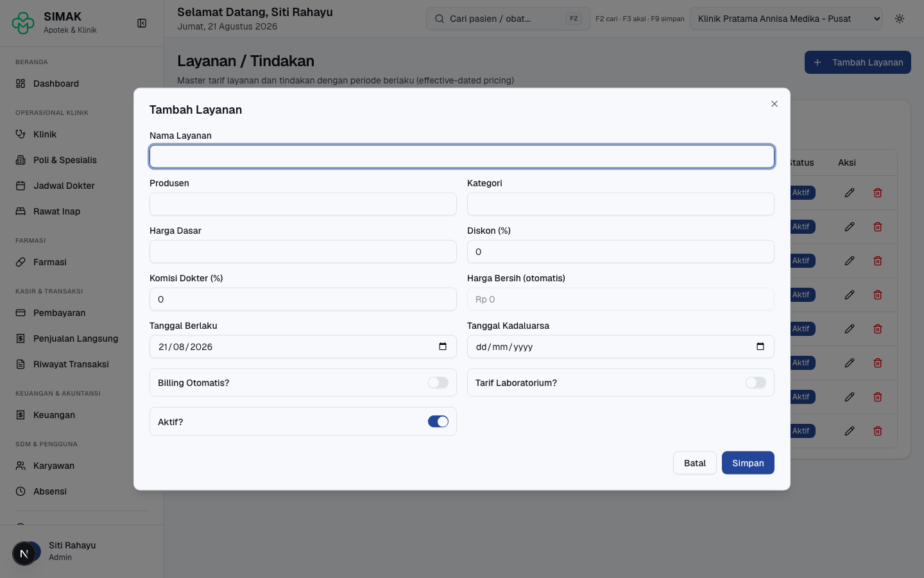
Task: Click the F2 search shortcut badge
Action: point(574,19)
